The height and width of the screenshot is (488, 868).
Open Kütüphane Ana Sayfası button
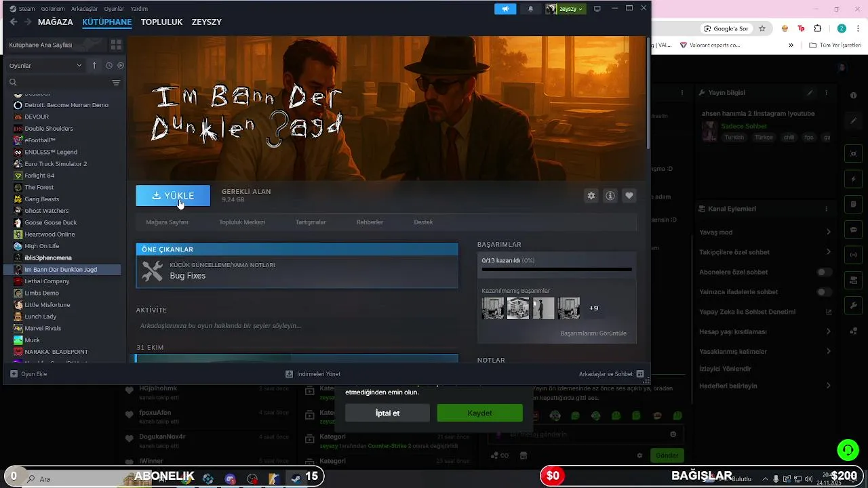click(x=55, y=45)
